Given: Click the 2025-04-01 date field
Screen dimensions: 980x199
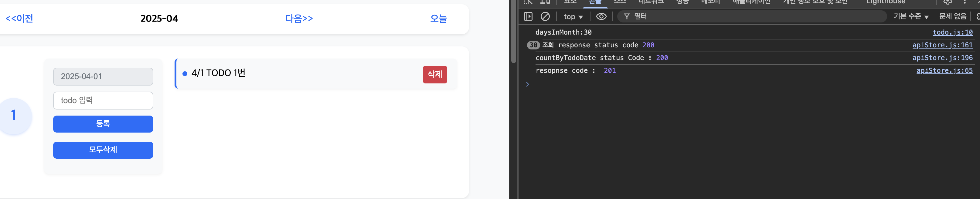Looking at the screenshot, I should pos(103,76).
